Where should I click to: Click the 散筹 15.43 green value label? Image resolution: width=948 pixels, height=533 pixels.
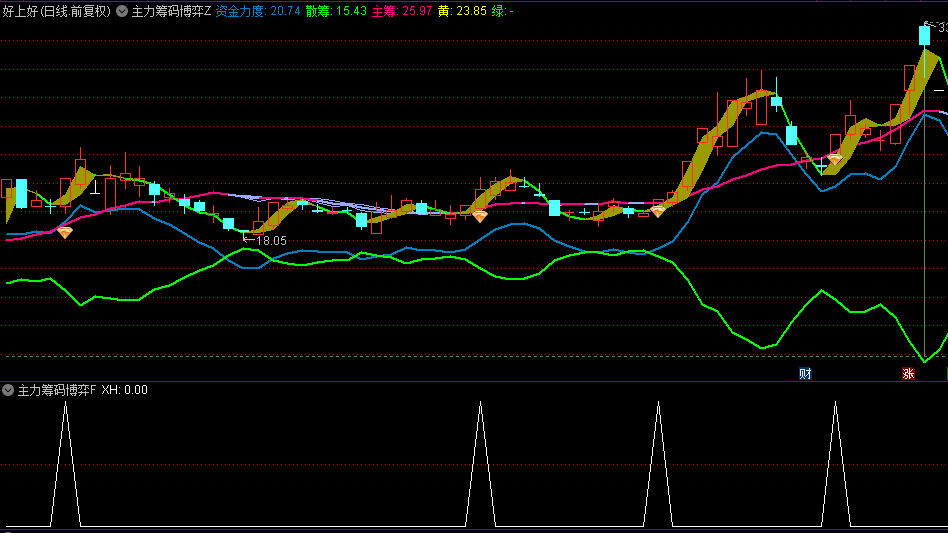point(336,11)
